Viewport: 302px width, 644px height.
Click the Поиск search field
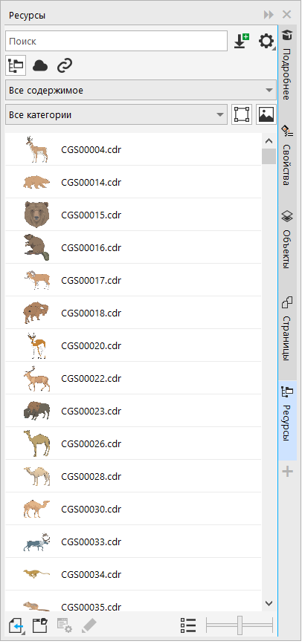pos(116,41)
